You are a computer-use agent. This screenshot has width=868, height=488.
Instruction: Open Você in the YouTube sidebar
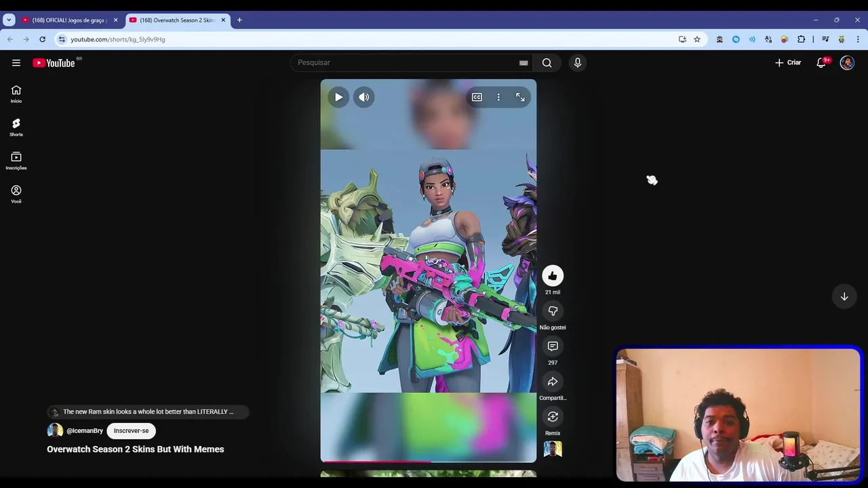coord(16,195)
